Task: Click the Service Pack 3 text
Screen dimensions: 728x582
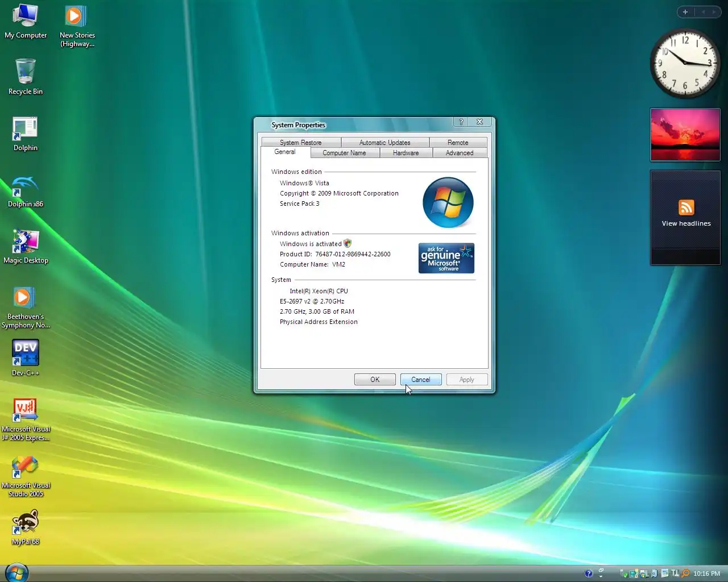Action: click(x=300, y=203)
